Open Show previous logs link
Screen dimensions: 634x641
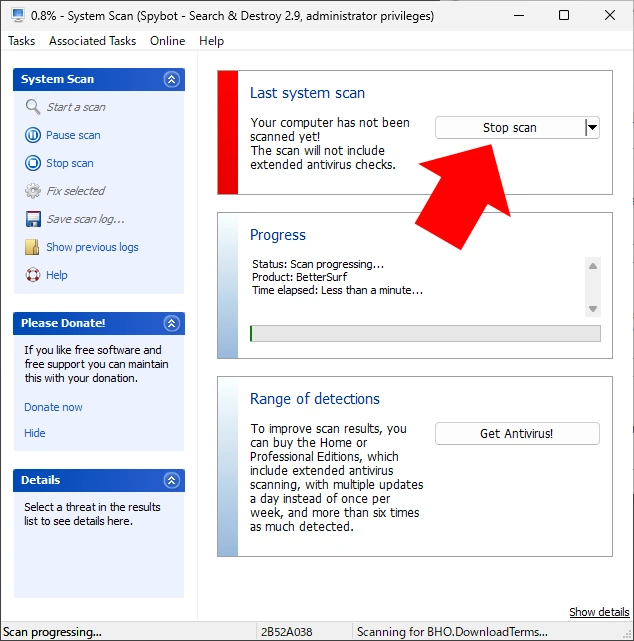click(92, 247)
